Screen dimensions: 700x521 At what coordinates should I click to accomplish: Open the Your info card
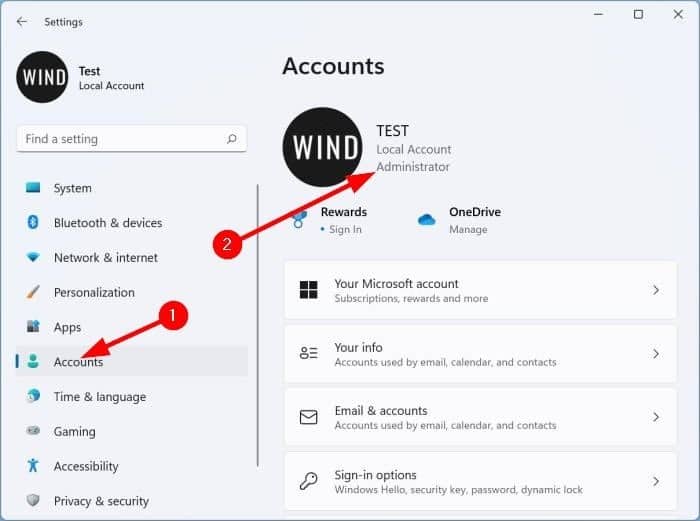480,354
